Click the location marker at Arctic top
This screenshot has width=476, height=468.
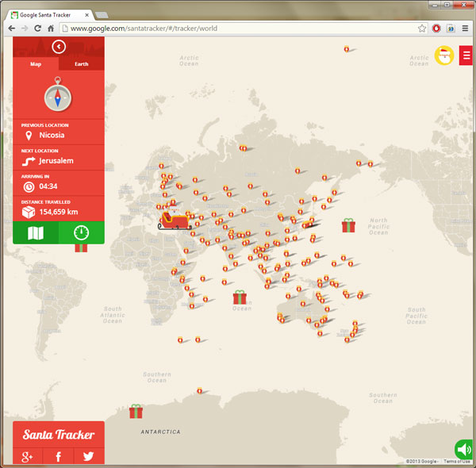[347, 49]
